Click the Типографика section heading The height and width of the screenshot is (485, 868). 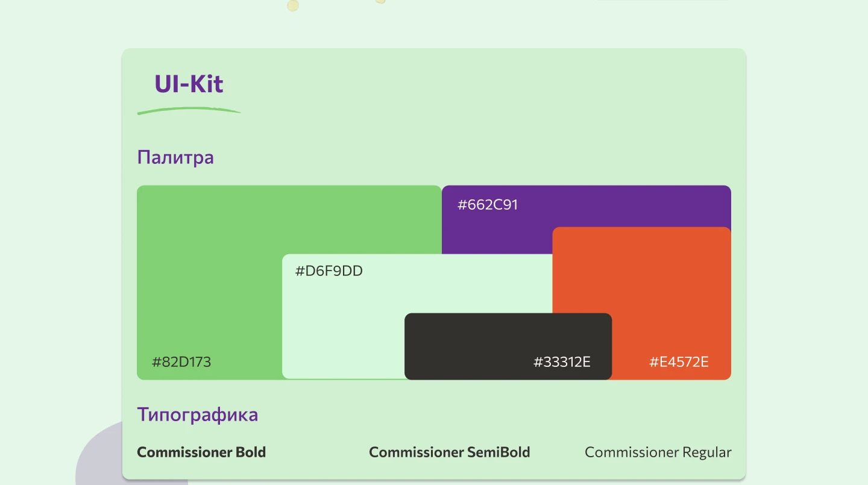pyautogui.click(x=198, y=415)
